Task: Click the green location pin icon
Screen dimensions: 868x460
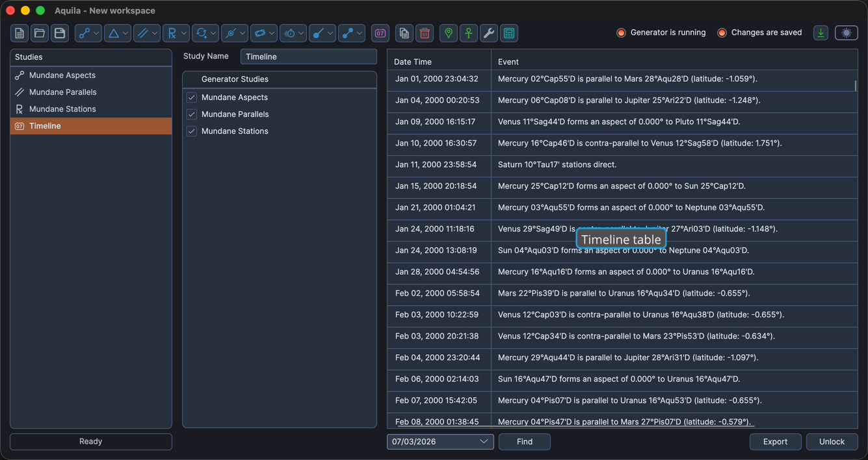Action: pos(449,33)
